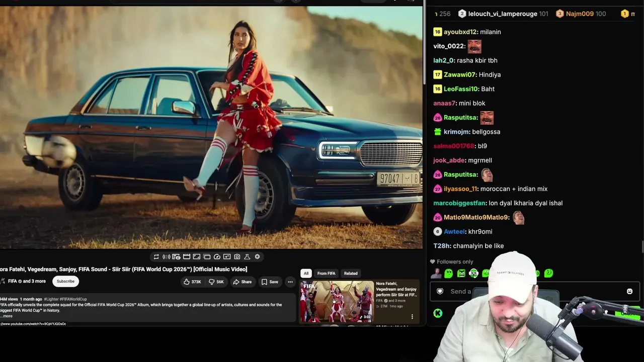Open the #FIFAWorldCup hashtag
This screenshot has width=644, height=362.
click(x=73, y=299)
